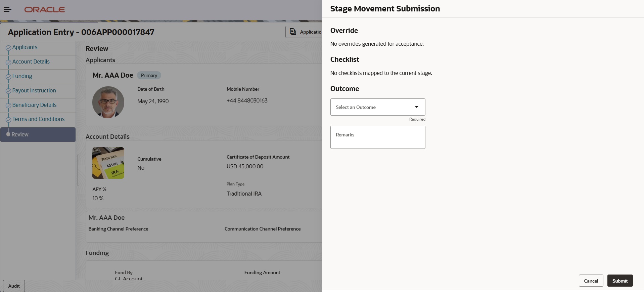Click the Outcome section heading

tap(345, 89)
